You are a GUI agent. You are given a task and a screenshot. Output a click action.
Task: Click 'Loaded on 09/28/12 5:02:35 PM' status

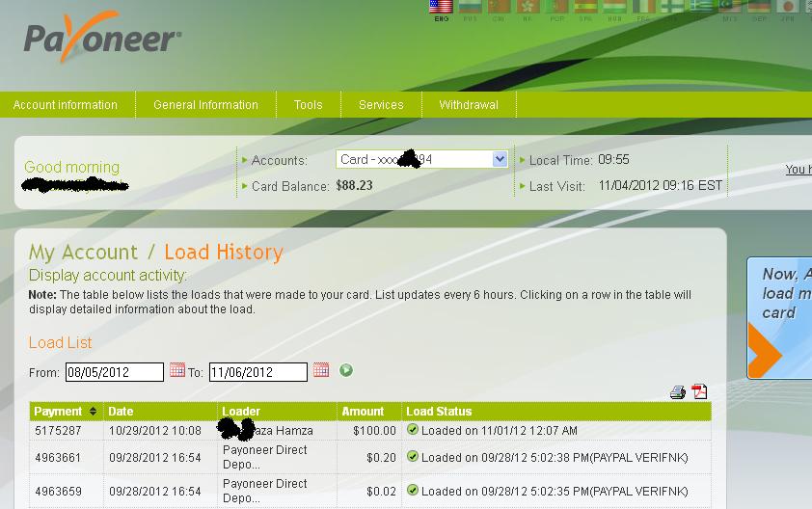pyautogui.click(x=555, y=492)
